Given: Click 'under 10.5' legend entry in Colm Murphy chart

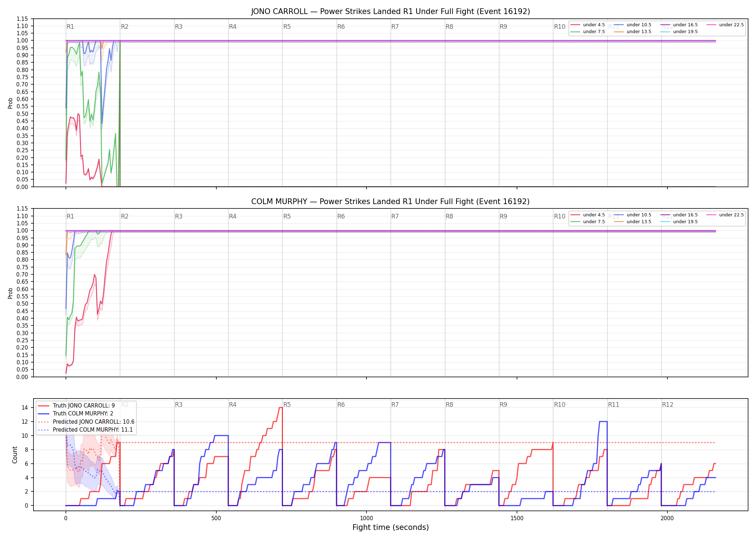Looking at the screenshot, I should coord(633,215).
